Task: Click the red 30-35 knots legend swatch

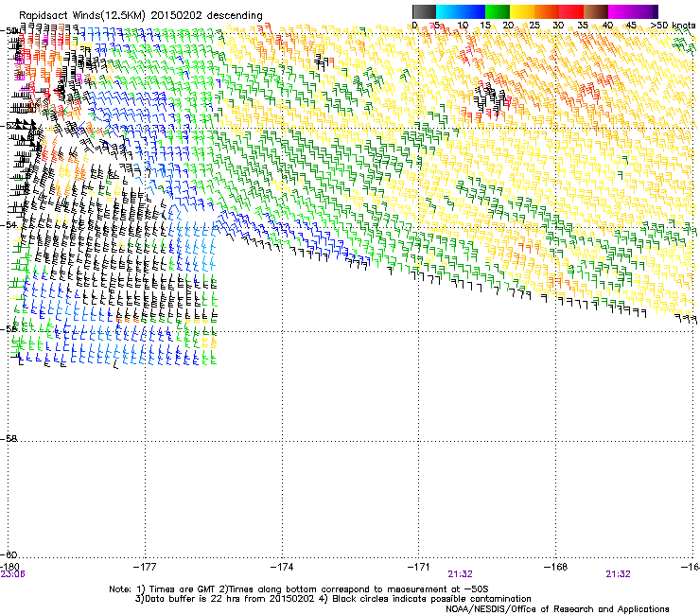Action: pyautogui.click(x=571, y=11)
